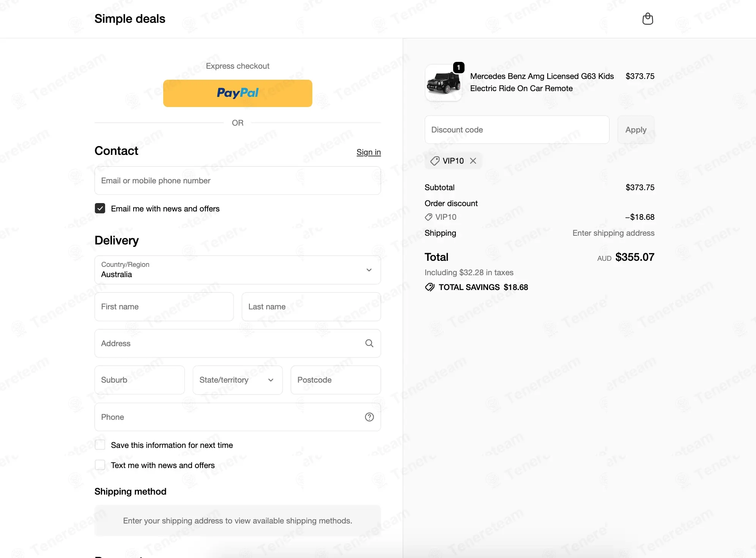Select the Last name field
This screenshot has width=756, height=558.
311,307
